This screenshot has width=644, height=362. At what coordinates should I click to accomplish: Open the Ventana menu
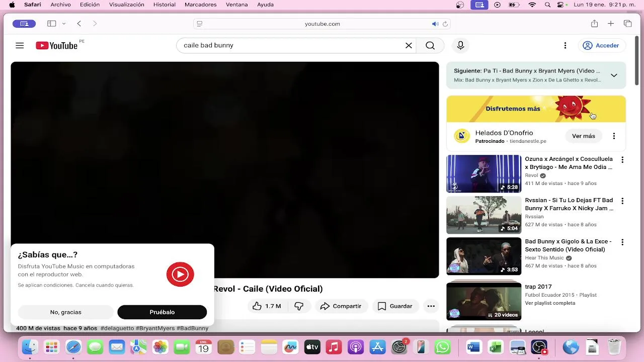[236, 5]
